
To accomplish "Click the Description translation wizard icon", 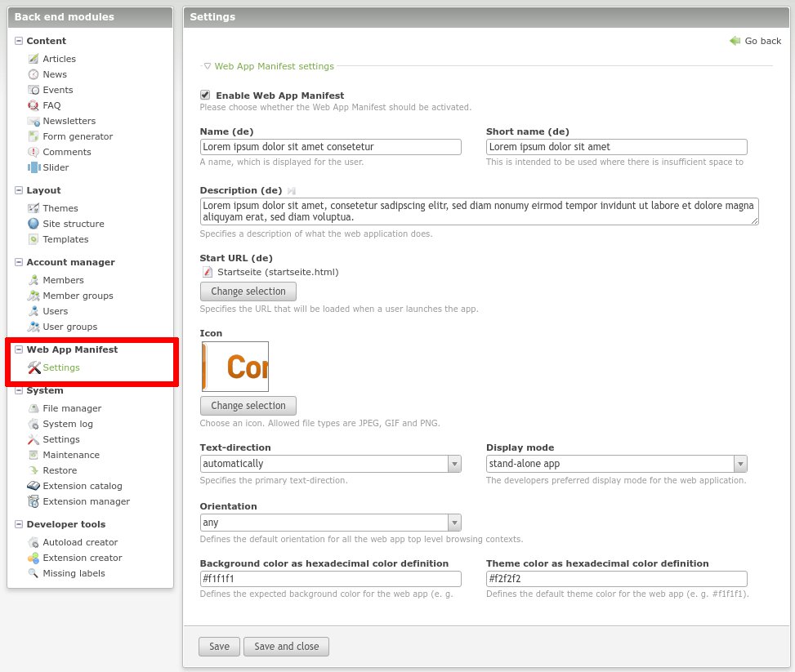I will tap(291, 191).
